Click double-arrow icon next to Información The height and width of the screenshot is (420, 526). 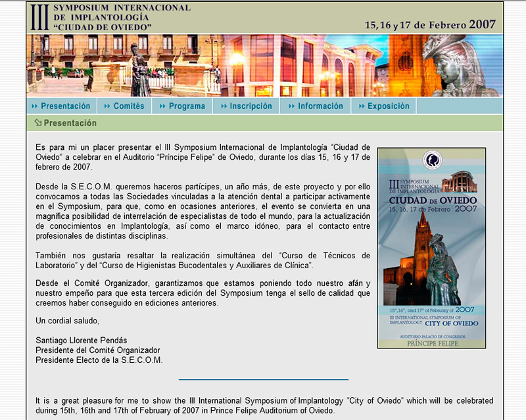click(292, 106)
